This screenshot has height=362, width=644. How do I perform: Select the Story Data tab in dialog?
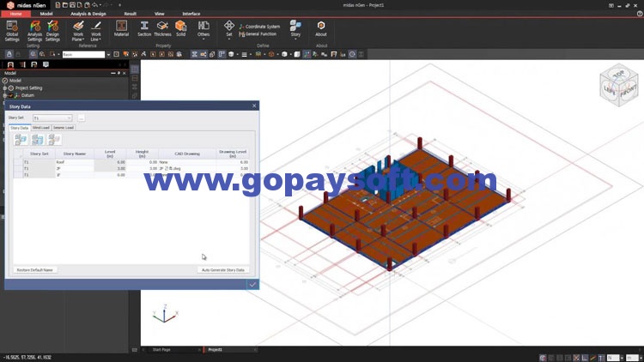click(19, 128)
